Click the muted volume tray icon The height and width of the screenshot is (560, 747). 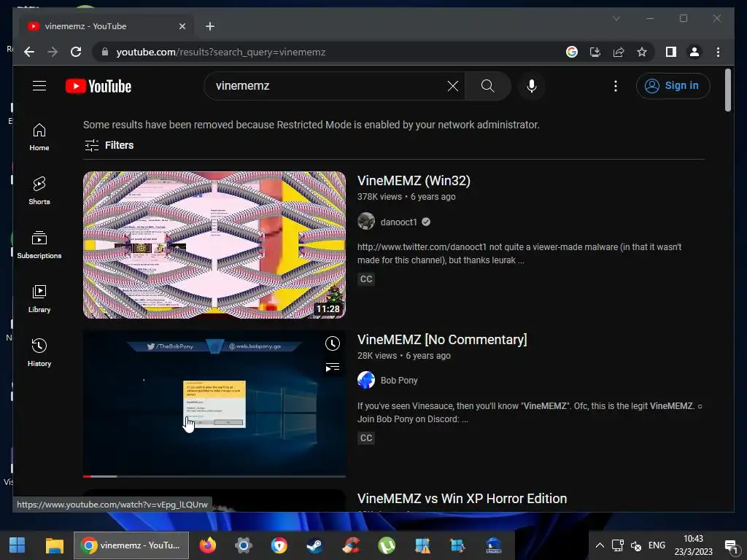[x=635, y=545]
